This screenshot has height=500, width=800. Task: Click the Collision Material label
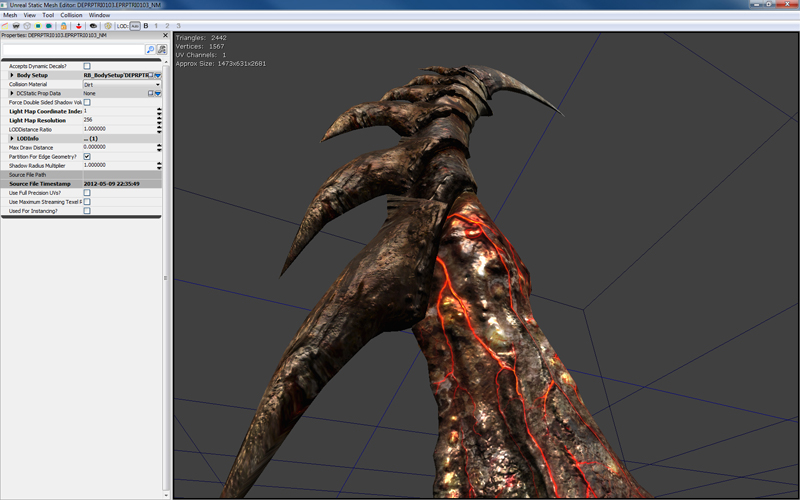(28, 84)
